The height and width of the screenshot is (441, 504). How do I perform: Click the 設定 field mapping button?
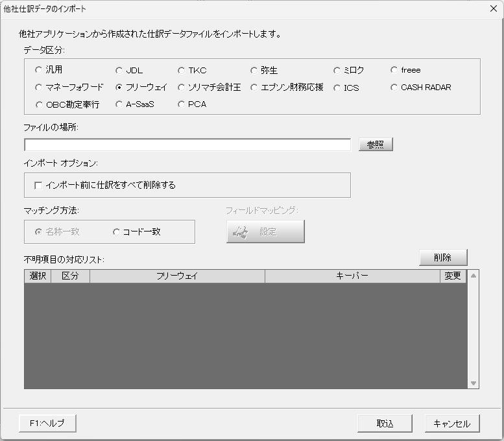(x=265, y=232)
